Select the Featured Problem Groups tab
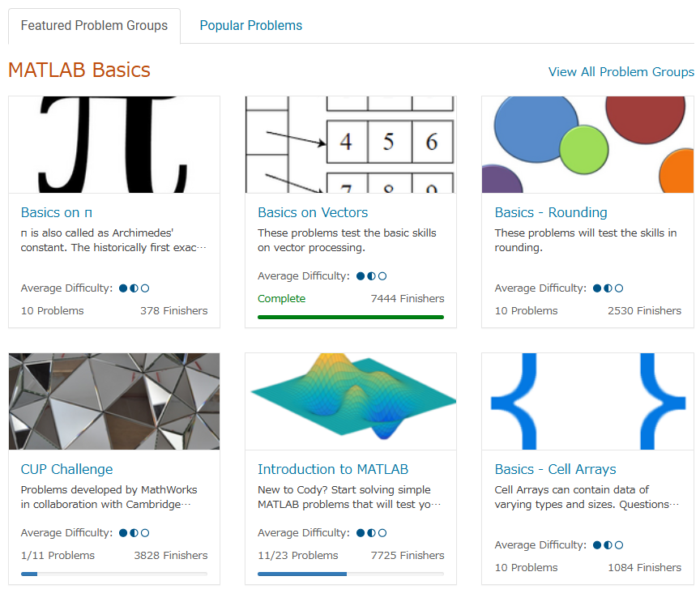This screenshot has height=589, width=700. point(94,26)
